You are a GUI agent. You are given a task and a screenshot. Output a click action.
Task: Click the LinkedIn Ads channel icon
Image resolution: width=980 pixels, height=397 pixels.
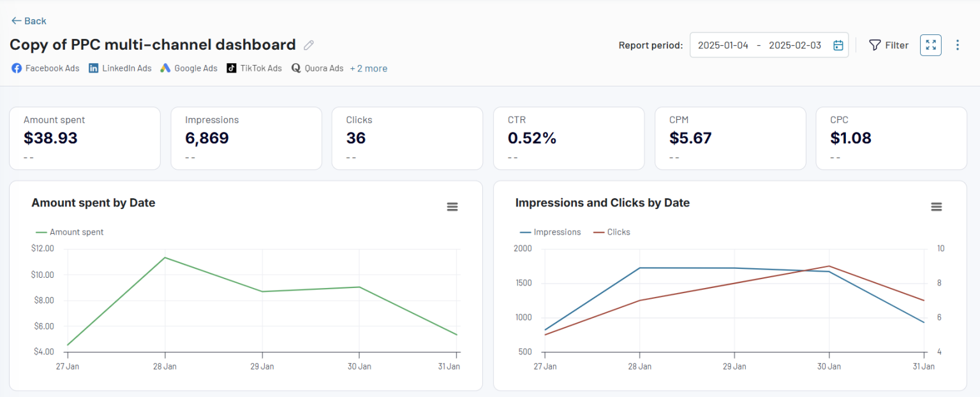[93, 68]
